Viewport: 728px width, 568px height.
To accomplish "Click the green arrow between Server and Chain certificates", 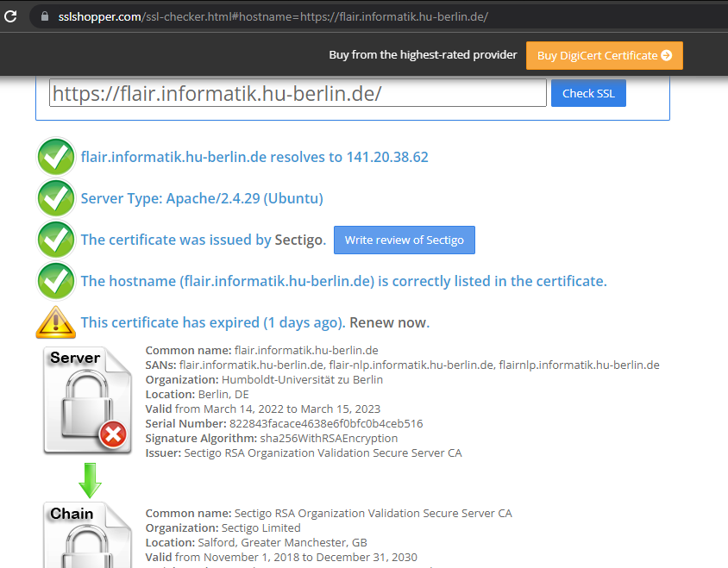I will point(90,480).
